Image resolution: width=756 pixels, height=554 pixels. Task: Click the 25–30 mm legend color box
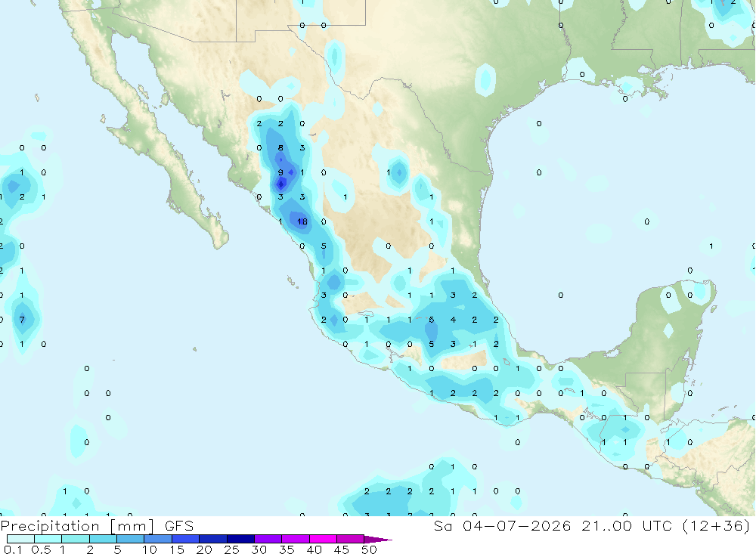coord(240,539)
